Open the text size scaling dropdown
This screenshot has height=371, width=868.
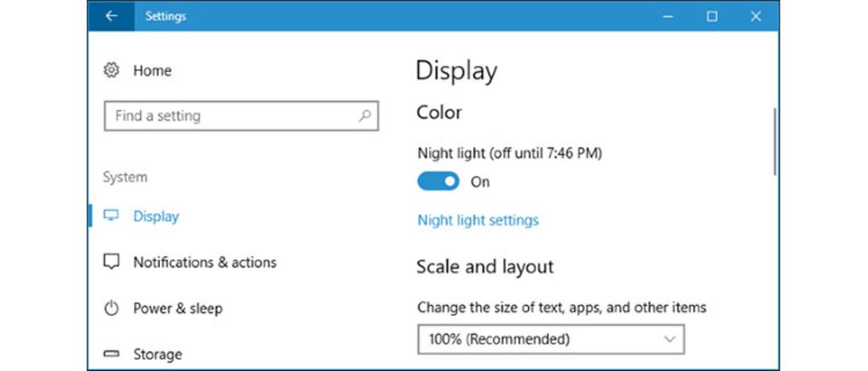pos(551,339)
